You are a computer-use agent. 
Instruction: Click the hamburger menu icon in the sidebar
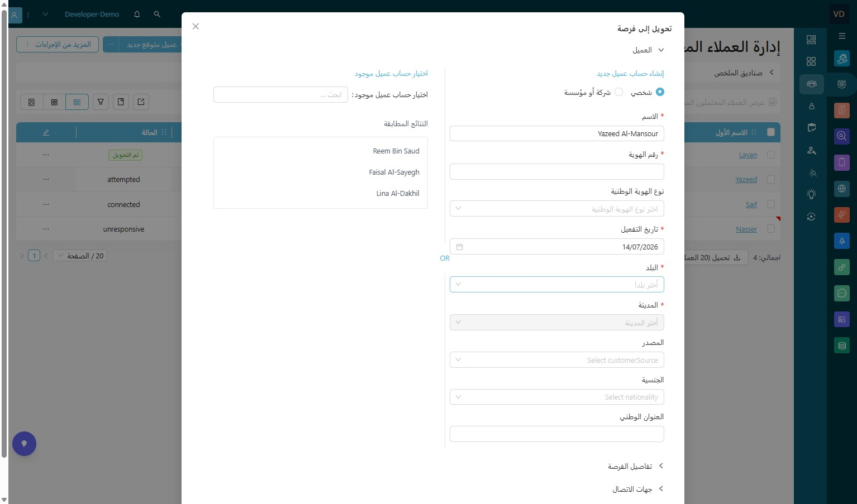click(x=842, y=36)
